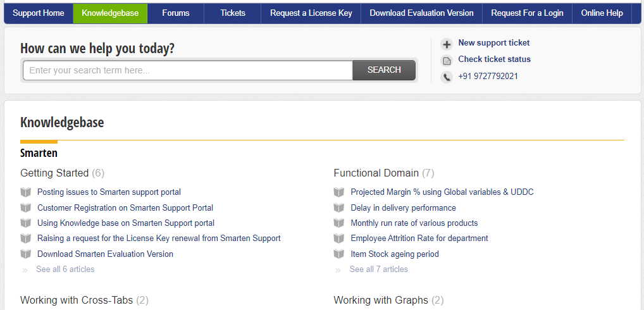Open New support ticket link

[x=494, y=42]
